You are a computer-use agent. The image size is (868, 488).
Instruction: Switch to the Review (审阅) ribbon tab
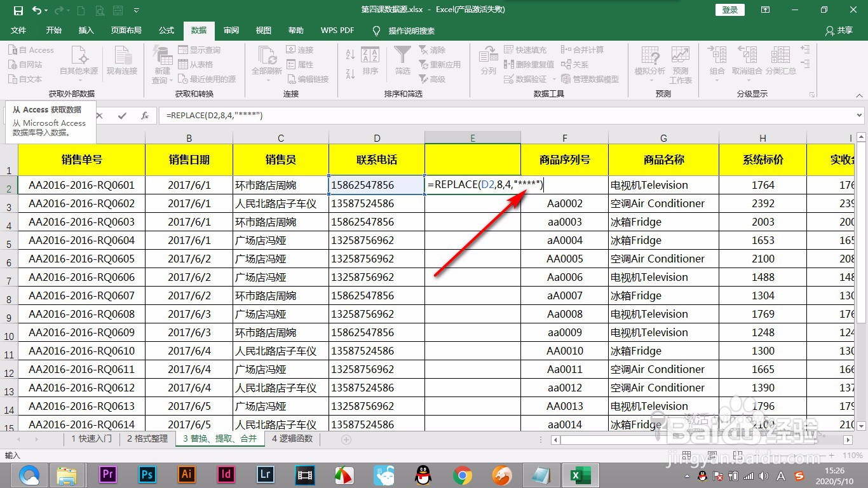pyautogui.click(x=231, y=30)
